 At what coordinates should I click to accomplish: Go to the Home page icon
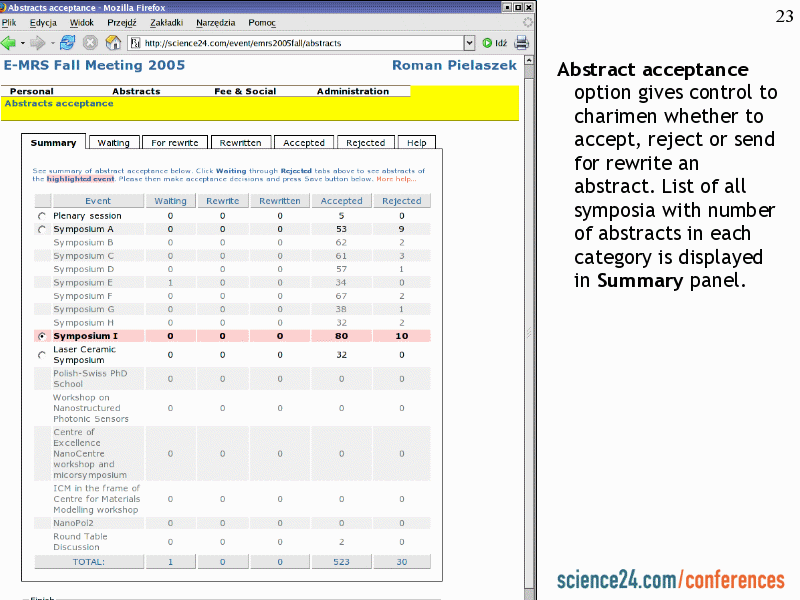(113, 43)
